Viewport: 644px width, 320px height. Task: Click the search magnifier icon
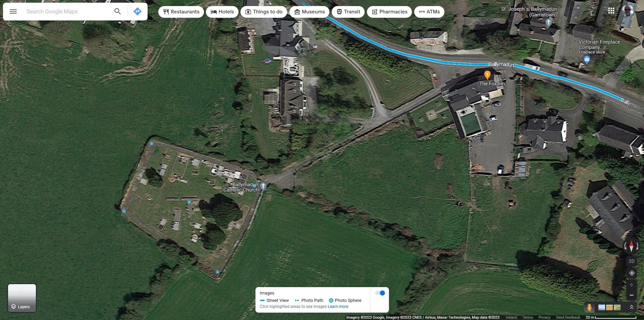[x=117, y=11]
